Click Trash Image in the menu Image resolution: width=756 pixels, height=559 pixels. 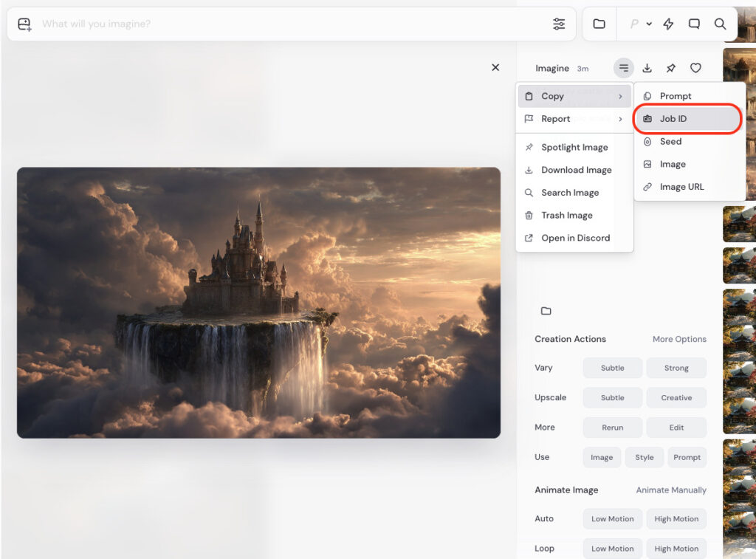(x=566, y=216)
